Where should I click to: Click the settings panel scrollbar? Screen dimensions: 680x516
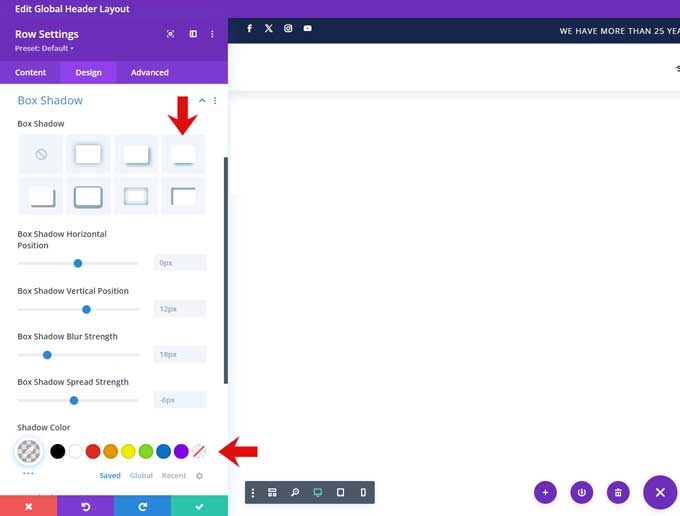(x=226, y=270)
